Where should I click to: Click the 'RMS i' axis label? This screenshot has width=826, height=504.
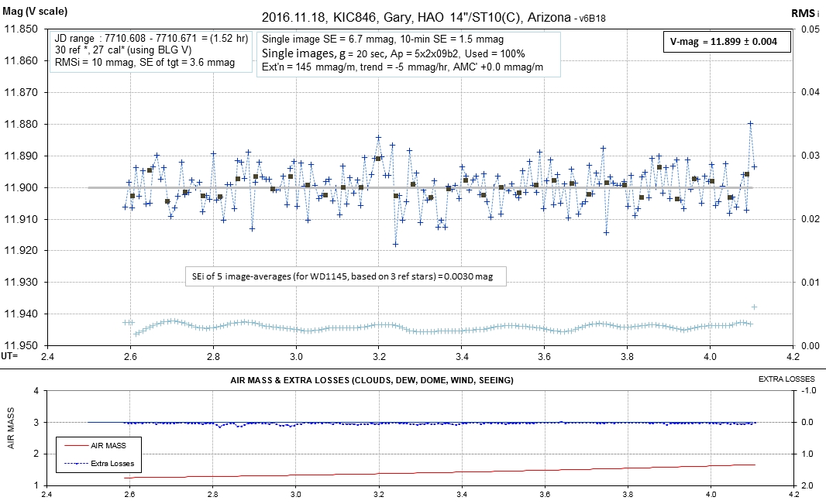tap(805, 13)
